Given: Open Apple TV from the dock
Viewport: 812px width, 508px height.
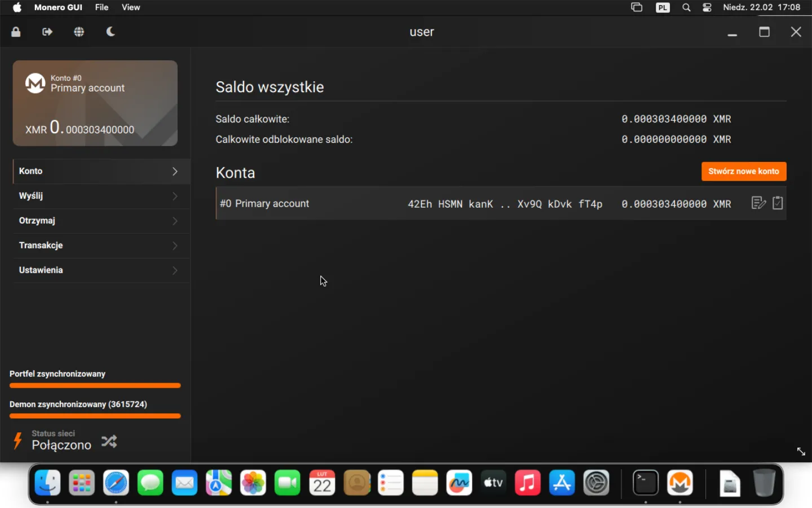Looking at the screenshot, I should 493,483.
